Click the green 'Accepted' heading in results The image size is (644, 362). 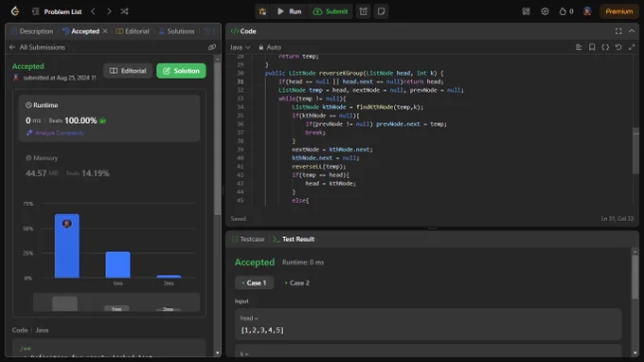tap(255, 262)
